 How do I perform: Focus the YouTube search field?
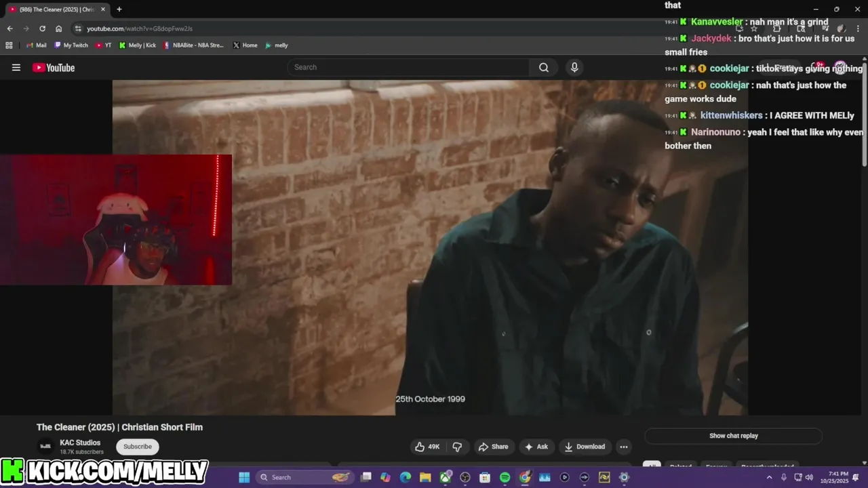(409, 67)
